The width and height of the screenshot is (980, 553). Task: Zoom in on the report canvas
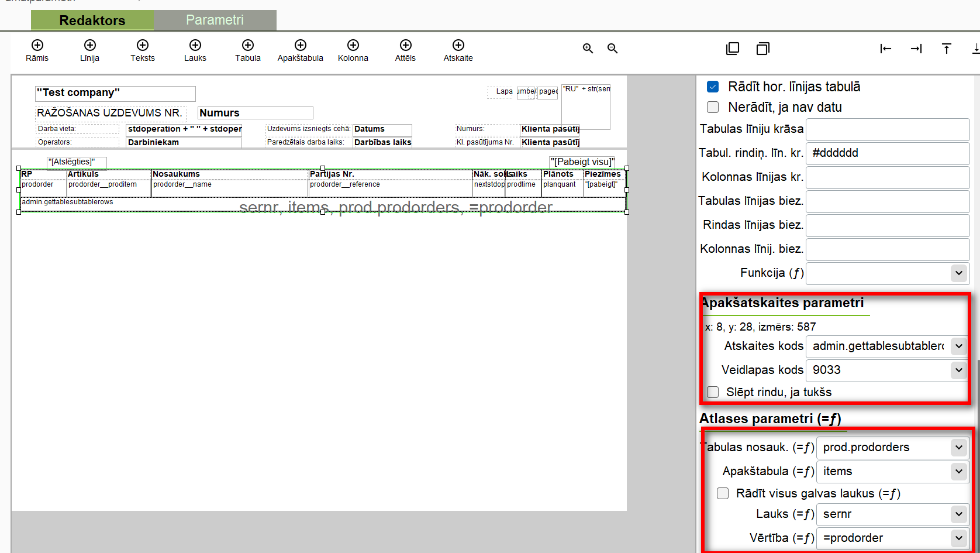coord(588,49)
